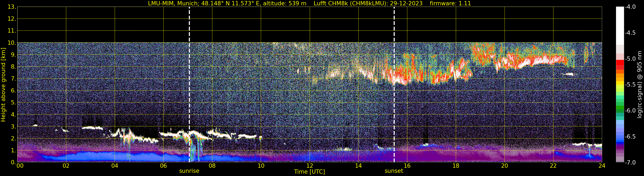This screenshot has width=644, height=176.
Task: Click the time axis tick '08'
Action: pyautogui.click(x=212, y=166)
